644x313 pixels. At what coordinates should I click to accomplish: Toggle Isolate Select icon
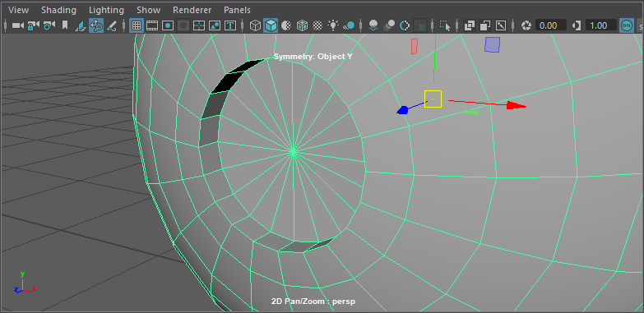pyautogui.click(x=445, y=25)
